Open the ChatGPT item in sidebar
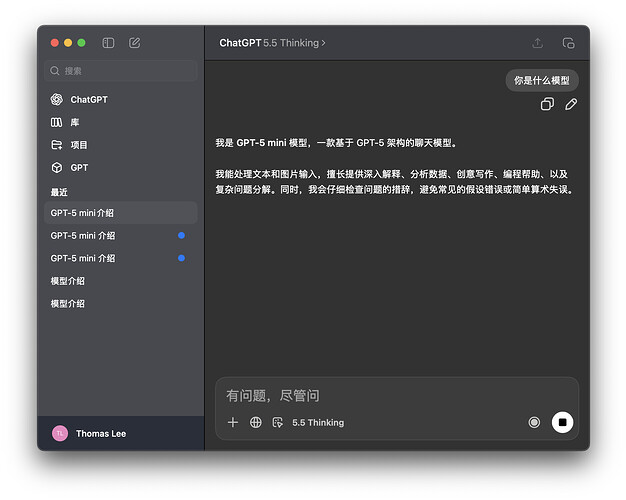The width and height of the screenshot is (626, 500). pos(121,99)
